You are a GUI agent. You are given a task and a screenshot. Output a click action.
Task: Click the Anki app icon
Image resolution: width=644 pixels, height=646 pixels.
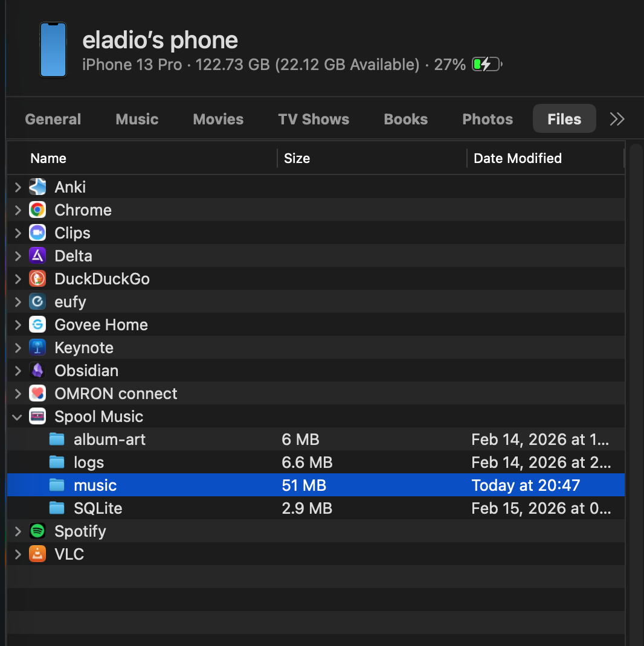point(37,187)
